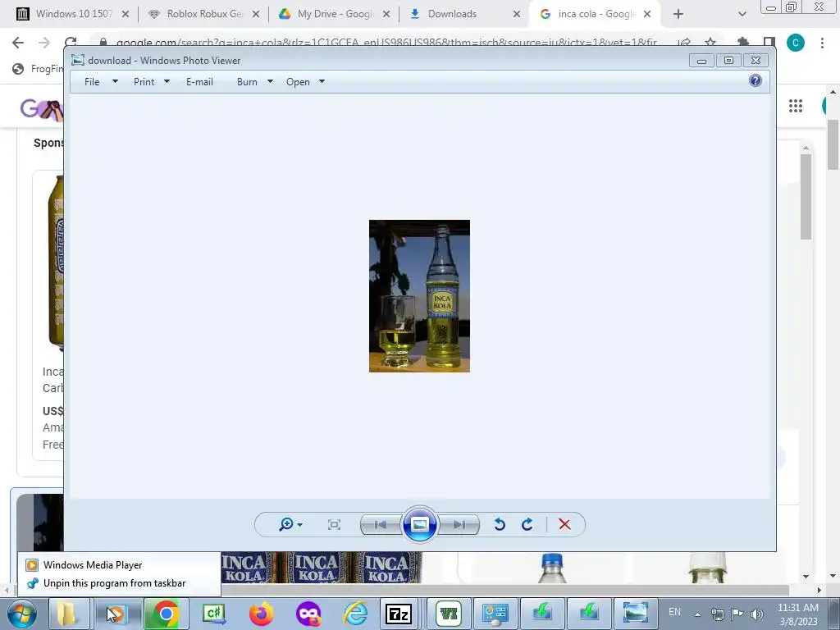Reload the Chrome page
The height and width of the screenshot is (630, 840).
pyautogui.click(x=71, y=43)
